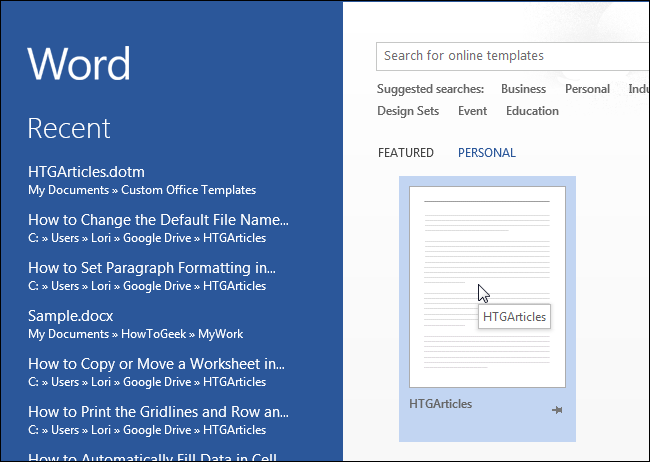Search suggested Business templates

tap(523, 89)
